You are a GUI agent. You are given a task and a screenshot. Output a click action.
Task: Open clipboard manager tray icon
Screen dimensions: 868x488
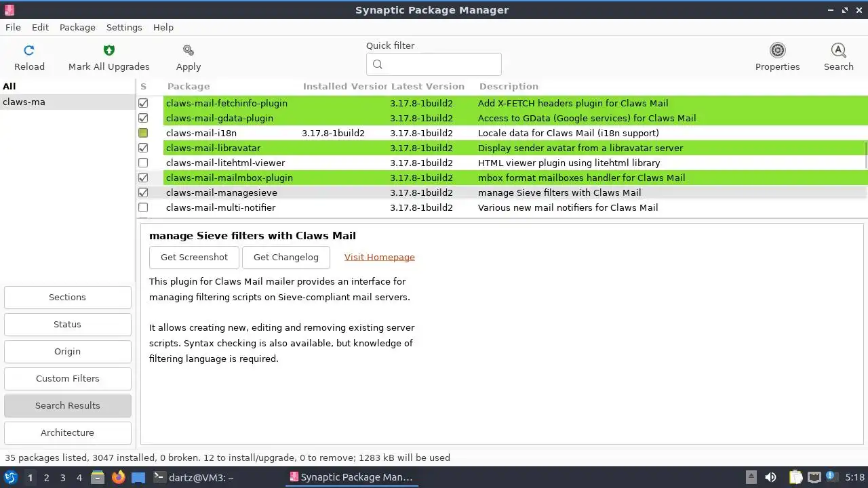[795, 477]
